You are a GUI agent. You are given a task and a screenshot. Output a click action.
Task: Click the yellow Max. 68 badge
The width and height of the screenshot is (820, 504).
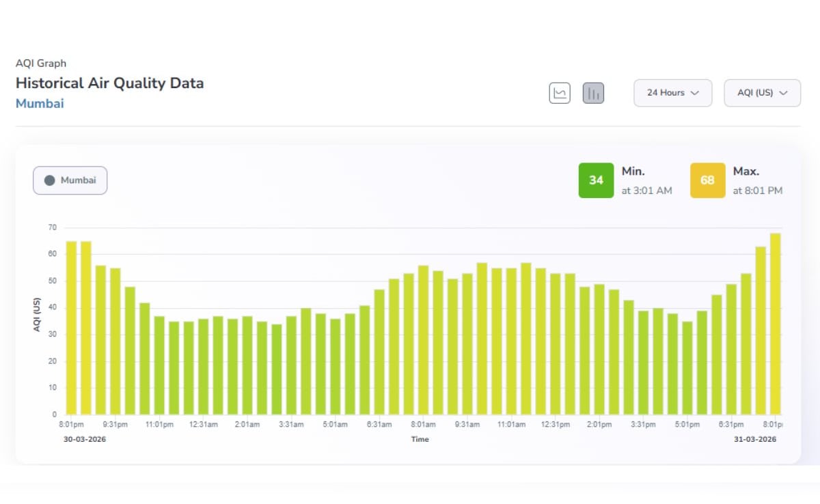707,180
